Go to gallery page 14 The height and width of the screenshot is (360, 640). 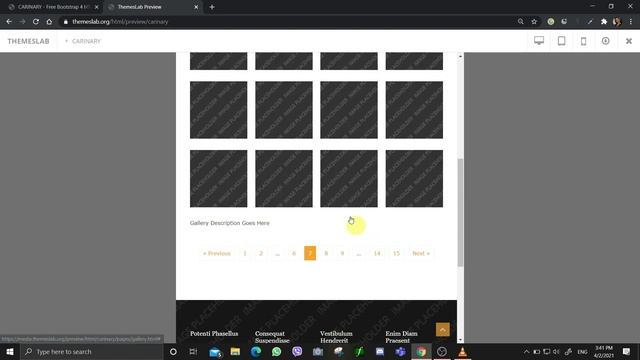pos(377,253)
